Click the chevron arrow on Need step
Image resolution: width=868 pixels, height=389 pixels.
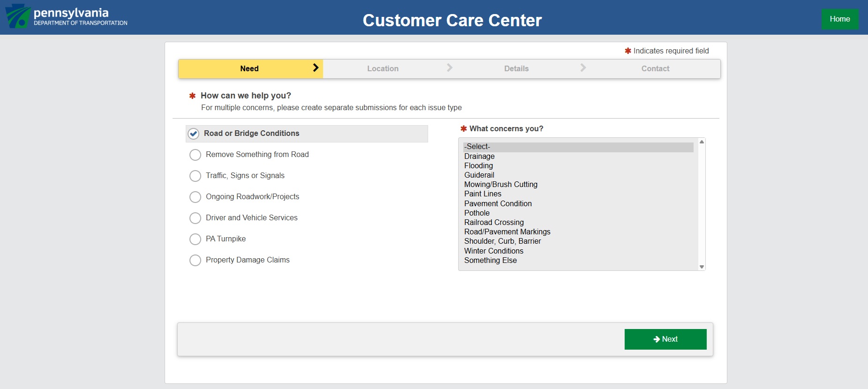[x=316, y=68]
